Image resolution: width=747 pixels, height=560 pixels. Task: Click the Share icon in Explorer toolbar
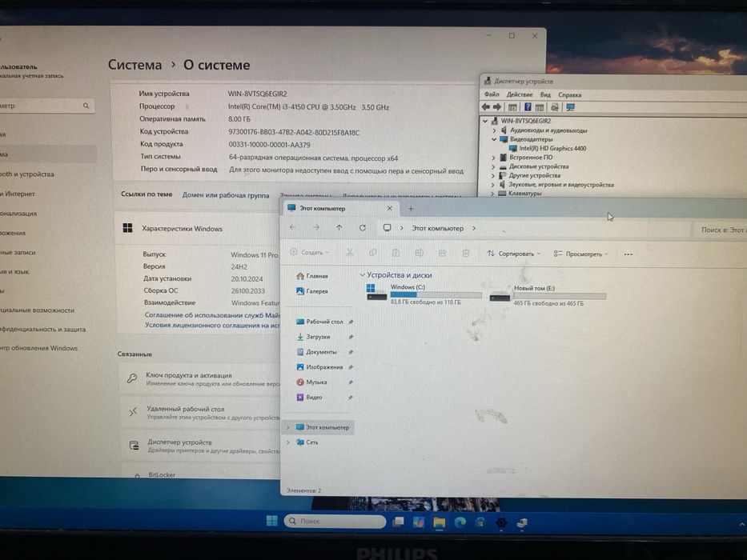coord(443,253)
